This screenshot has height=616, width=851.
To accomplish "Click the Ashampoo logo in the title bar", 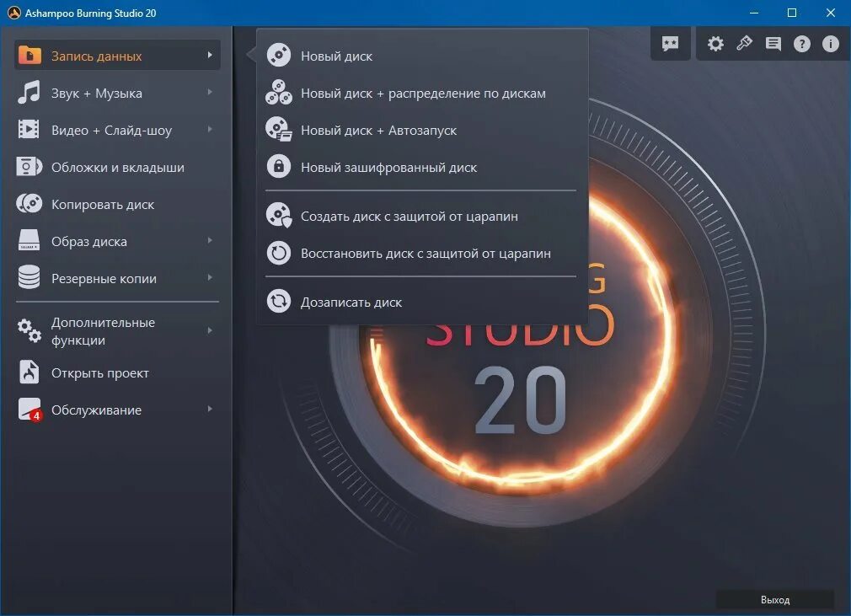I will point(13,13).
